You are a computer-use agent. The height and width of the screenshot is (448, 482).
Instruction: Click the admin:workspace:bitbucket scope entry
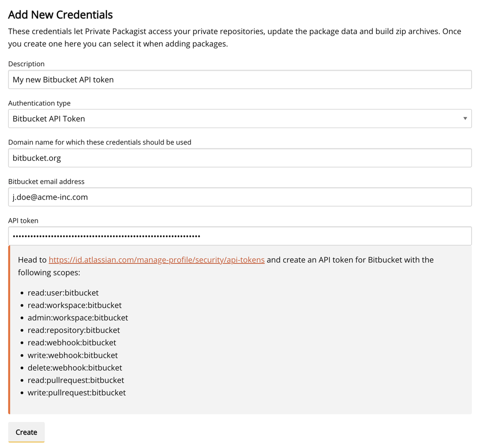(78, 318)
